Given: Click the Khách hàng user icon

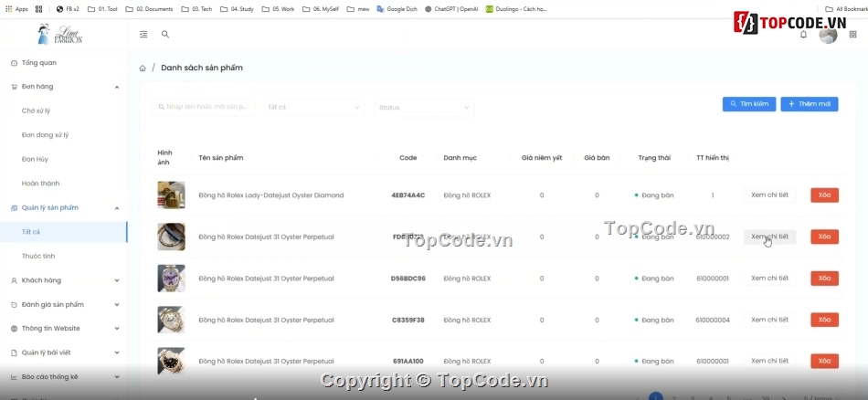Looking at the screenshot, I should coord(14,280).
